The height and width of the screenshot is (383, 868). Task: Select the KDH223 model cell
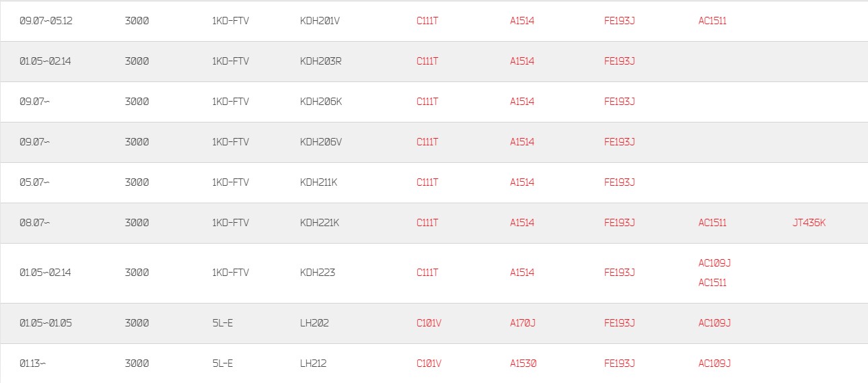click(x=318, y=273)
